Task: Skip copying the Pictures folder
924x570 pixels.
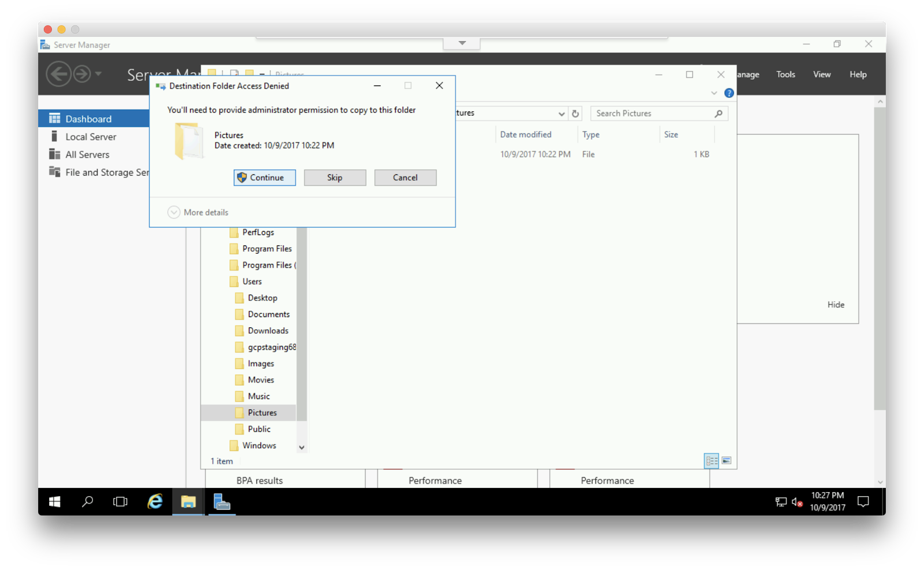Action: [x=335, y=177]
